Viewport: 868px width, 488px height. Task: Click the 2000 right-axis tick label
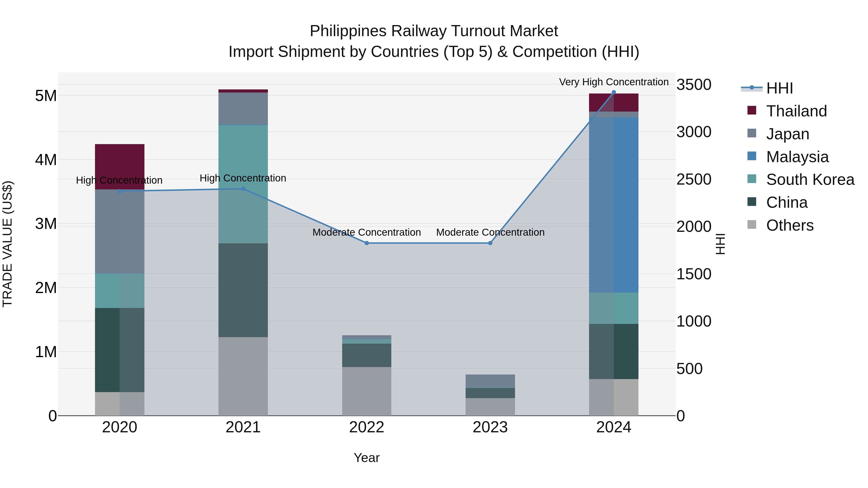click(x=694, y=227)
